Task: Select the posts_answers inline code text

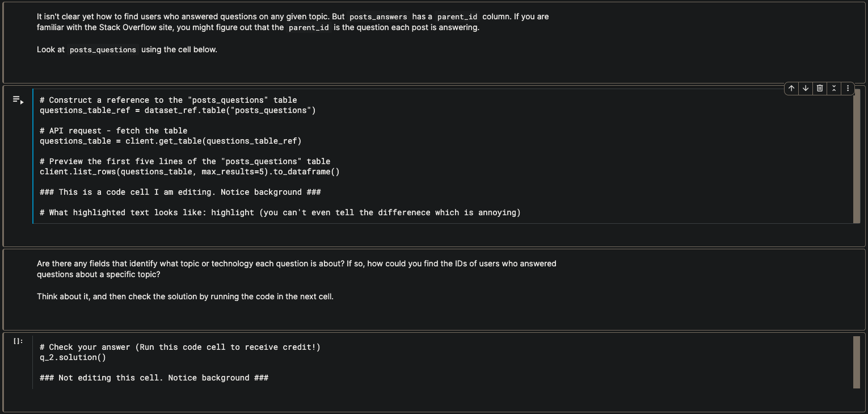Action: pos(378,16)
